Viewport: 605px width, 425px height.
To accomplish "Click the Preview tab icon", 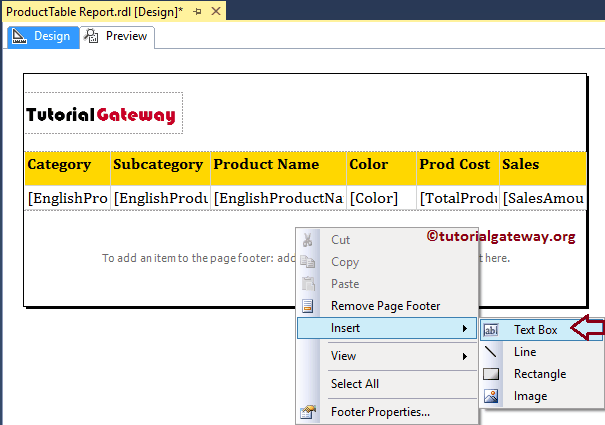I will [x=91, y=36].
